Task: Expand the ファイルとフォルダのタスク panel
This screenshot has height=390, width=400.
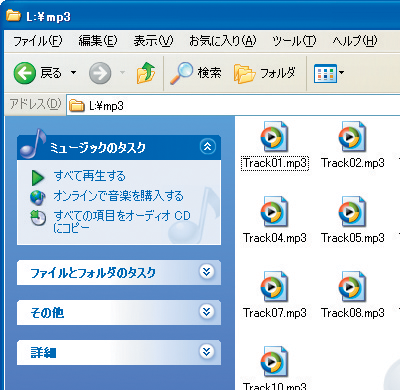Action: click(x=207, y=272)
